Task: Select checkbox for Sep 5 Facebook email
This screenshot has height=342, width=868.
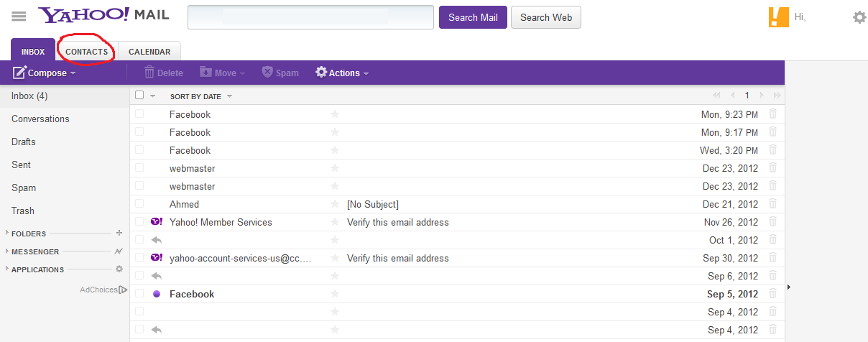Action: [x=139, y=293]
